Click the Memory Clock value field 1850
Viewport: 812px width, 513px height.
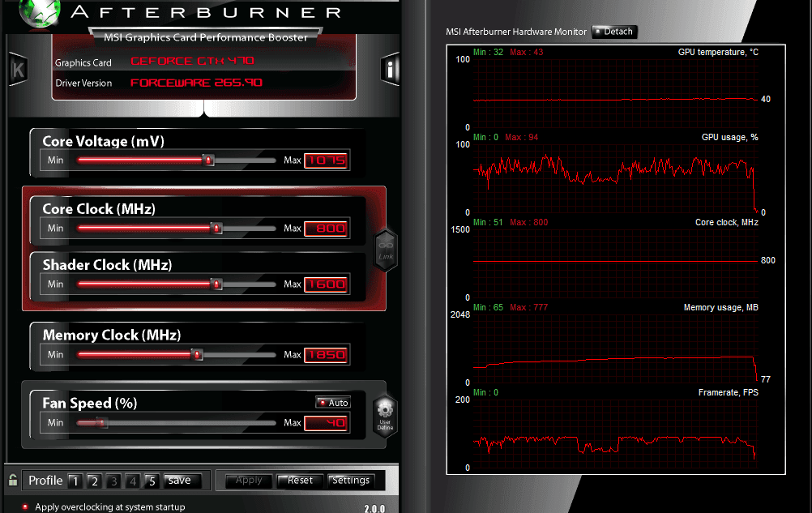pos(326,355)
